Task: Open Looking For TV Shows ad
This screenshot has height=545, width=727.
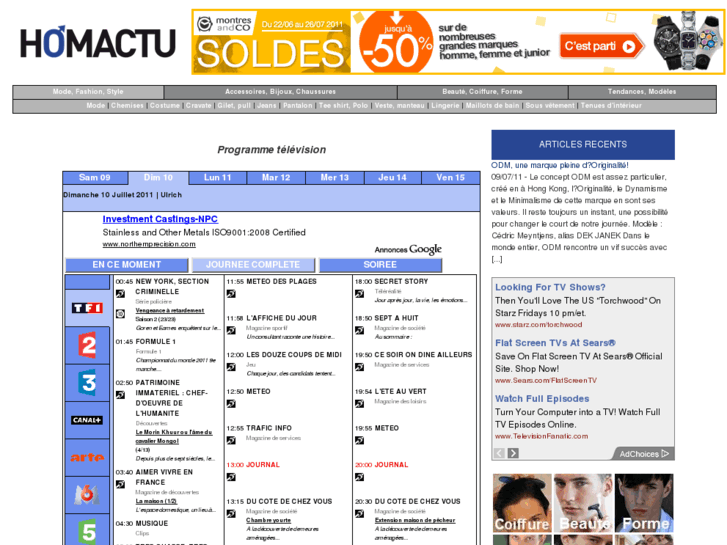Action: click(x=550, y=287)
